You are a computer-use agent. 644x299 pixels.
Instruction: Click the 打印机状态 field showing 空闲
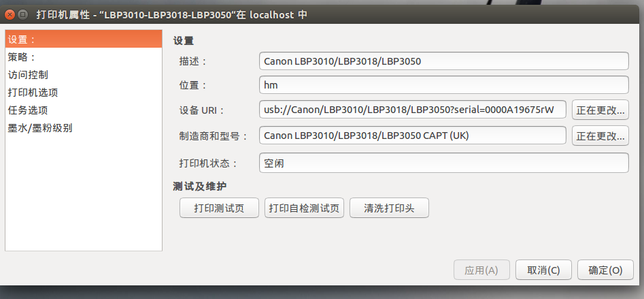point(444,163)
